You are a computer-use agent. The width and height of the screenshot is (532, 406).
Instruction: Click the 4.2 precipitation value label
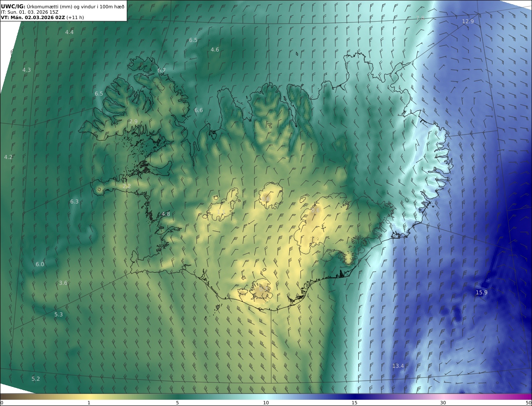[8, 157]
